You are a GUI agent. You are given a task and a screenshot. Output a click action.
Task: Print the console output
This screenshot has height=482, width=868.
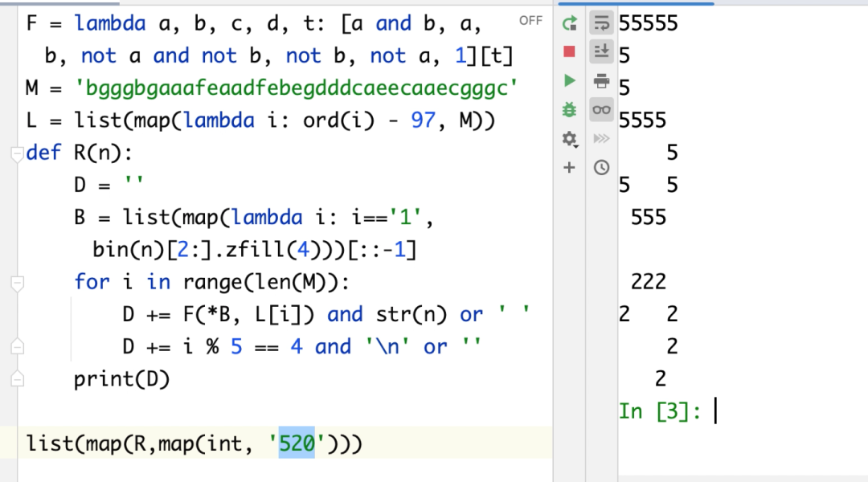click(601, 81)
